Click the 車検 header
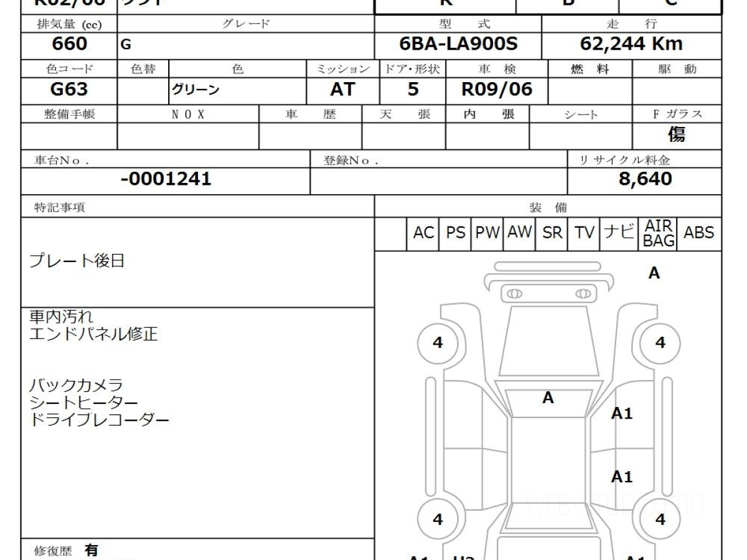The image size is (747, 560). pos(497,69)
